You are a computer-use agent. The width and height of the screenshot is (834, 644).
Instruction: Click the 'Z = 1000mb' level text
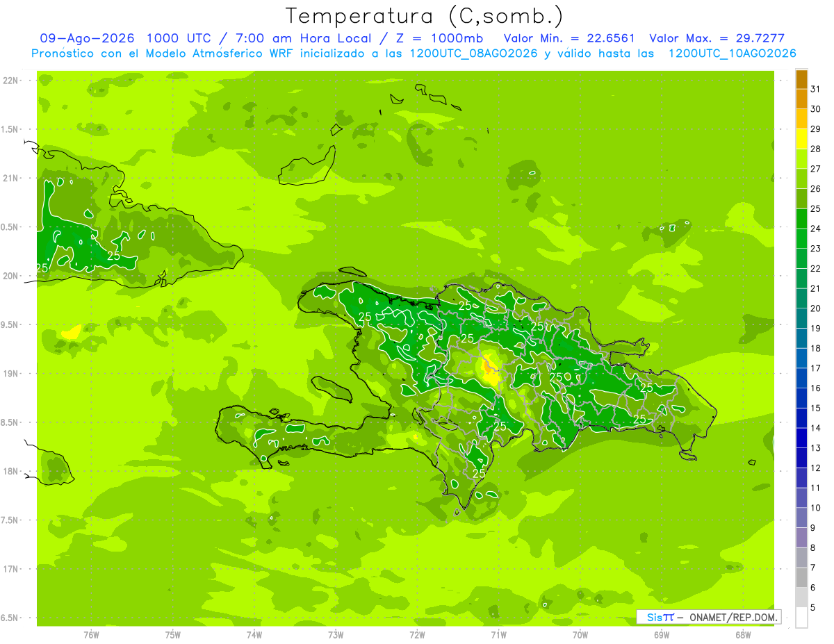click(439, 38)
